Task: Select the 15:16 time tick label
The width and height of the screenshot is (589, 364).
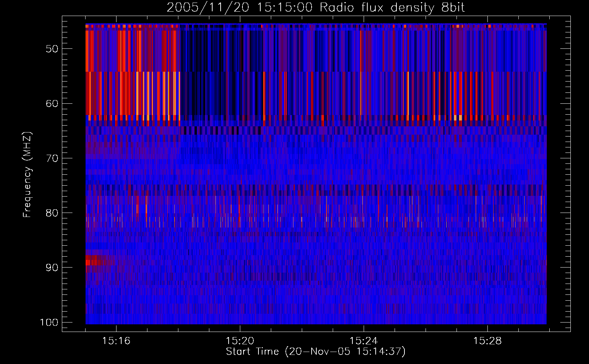Action: pos(116,341)
